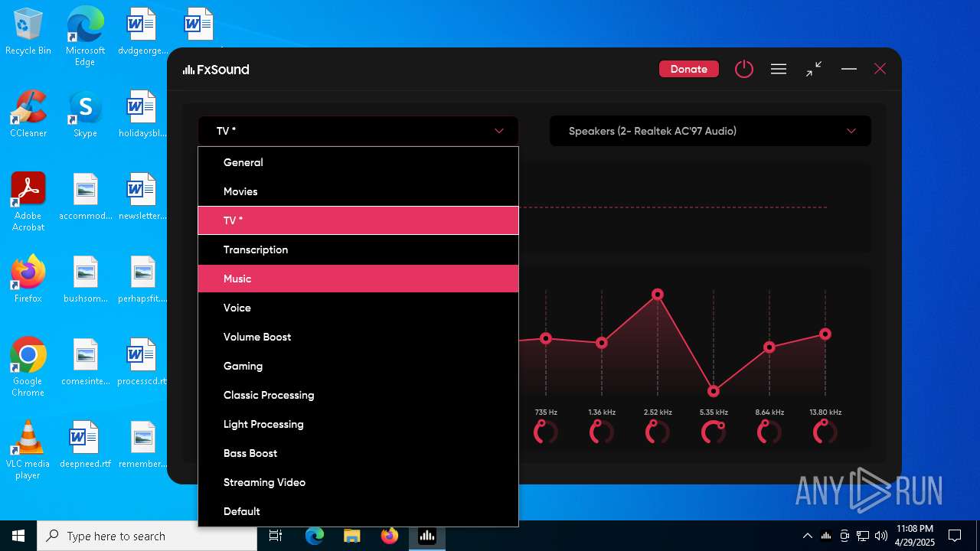Image resolution: width=980 pixels, height=551 pixels.
Task: Click the 5.35 kHz frequency knob
Action: [714, 432]
